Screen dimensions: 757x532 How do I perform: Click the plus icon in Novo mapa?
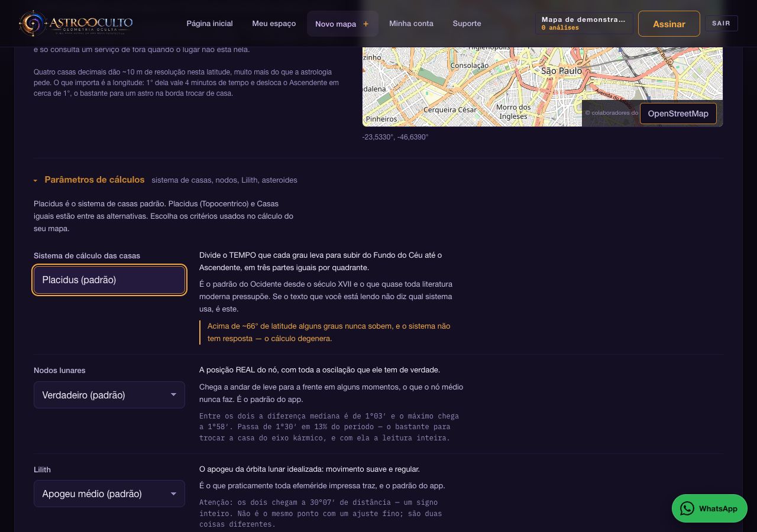tap(365, 24)
